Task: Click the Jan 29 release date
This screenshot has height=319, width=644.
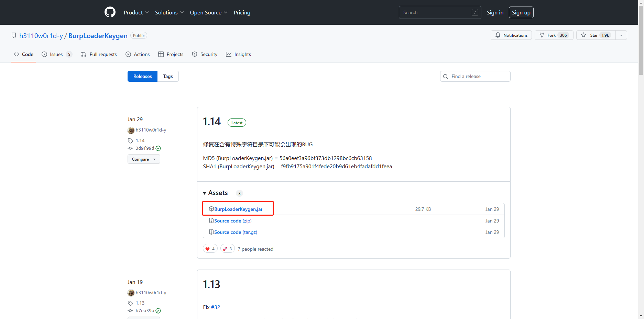Action: 135,119
